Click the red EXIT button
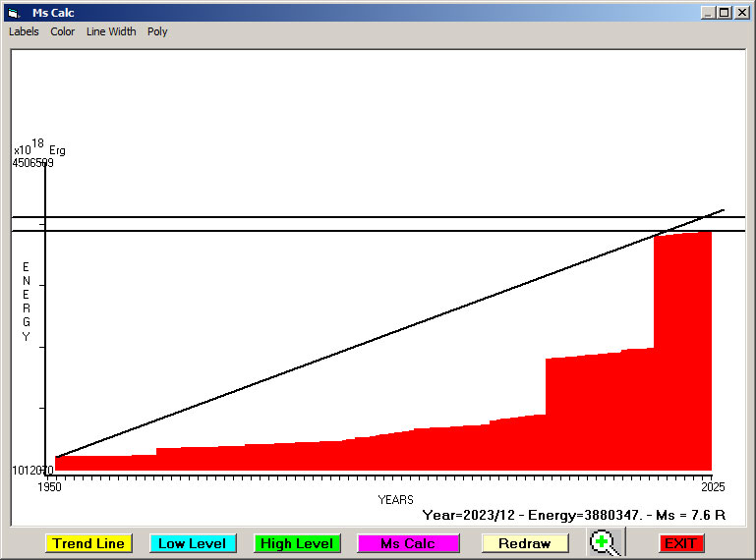The width and height of the screenshot is (756, 560). (680, 543)
